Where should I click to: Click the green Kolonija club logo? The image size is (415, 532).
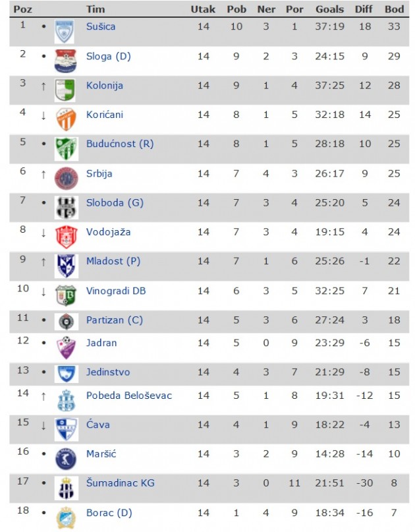[66, 90]
